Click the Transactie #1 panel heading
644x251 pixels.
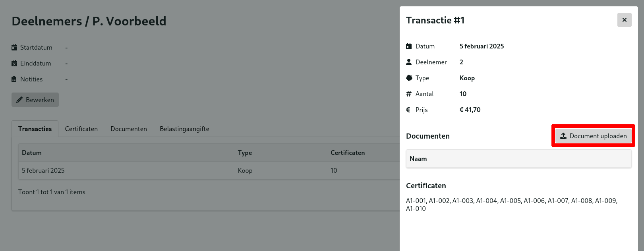point(435,20)
